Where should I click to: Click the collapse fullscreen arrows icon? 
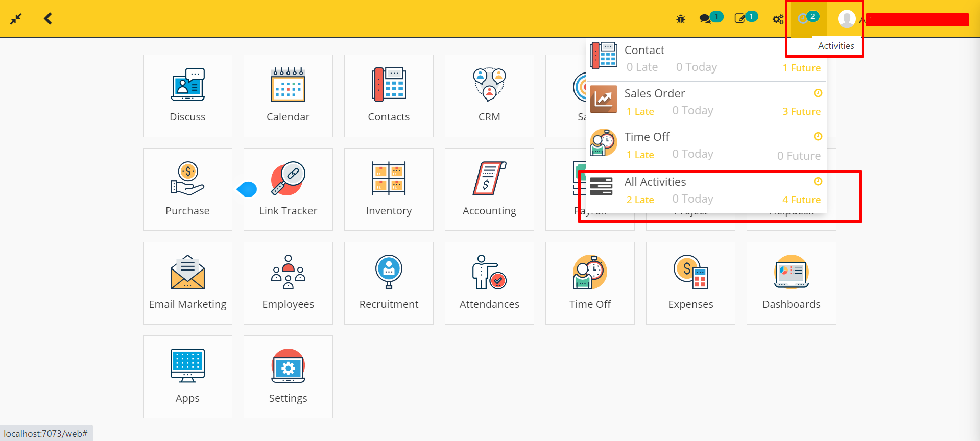click(16, 19)
